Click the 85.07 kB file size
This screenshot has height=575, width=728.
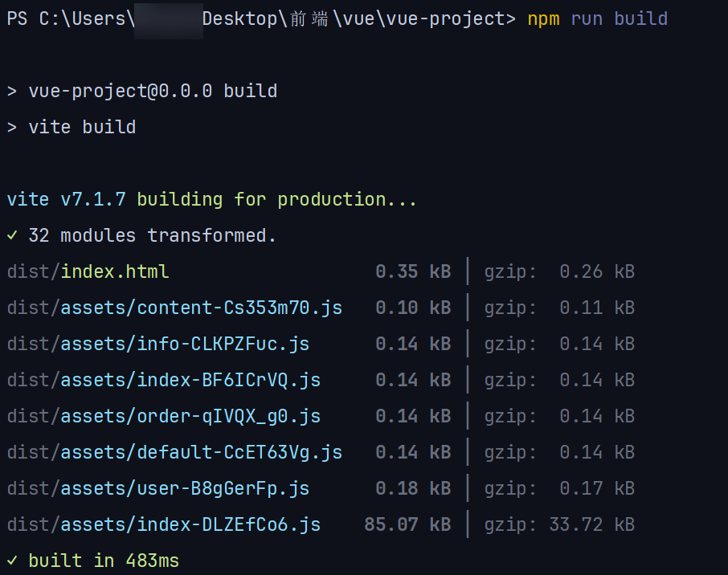coord(407,524)
